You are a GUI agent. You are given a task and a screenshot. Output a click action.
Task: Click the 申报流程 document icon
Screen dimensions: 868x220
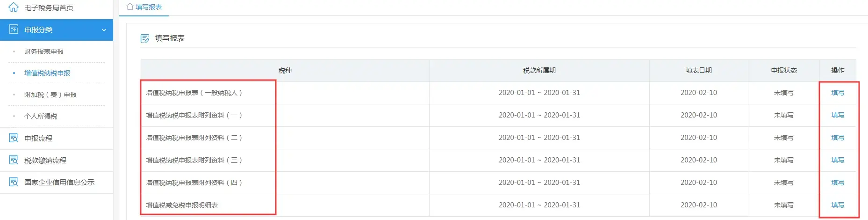coord(14,138)
